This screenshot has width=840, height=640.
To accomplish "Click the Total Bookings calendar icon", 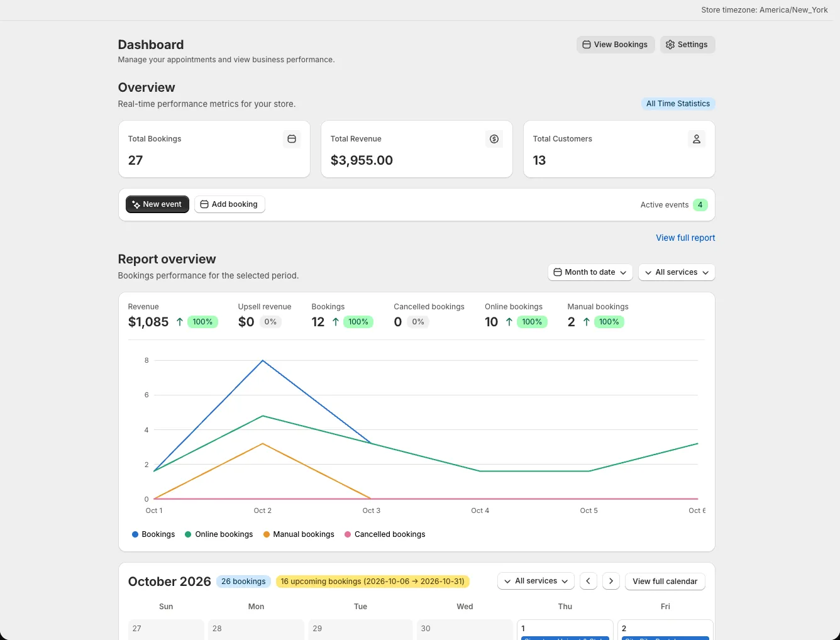I will coord(292,139).
